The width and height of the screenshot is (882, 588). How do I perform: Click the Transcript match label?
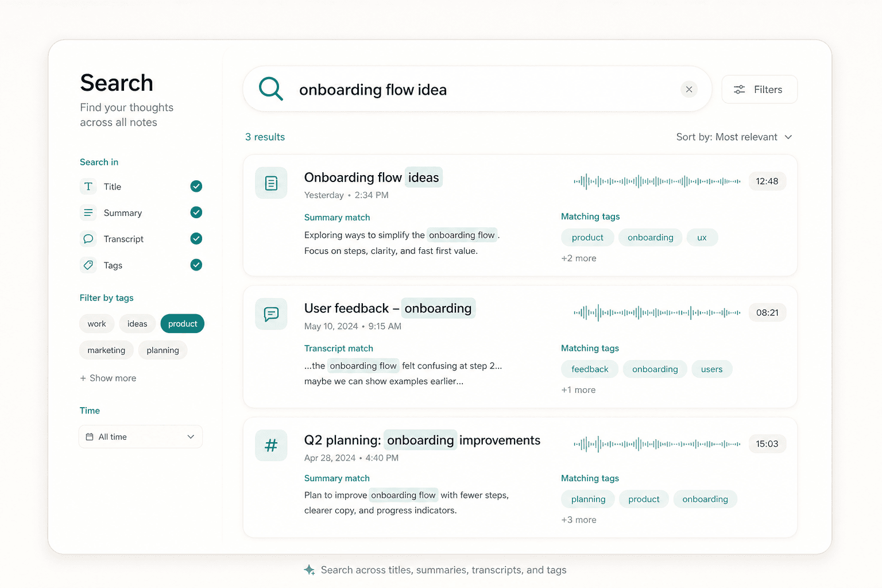coord(339,349)
